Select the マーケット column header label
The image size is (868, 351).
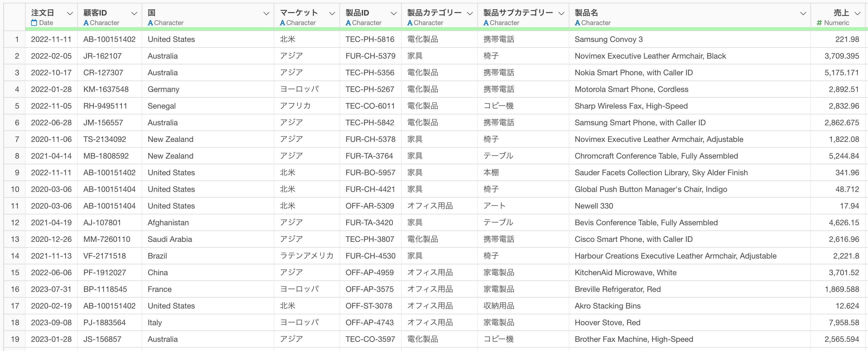point(299,13)
